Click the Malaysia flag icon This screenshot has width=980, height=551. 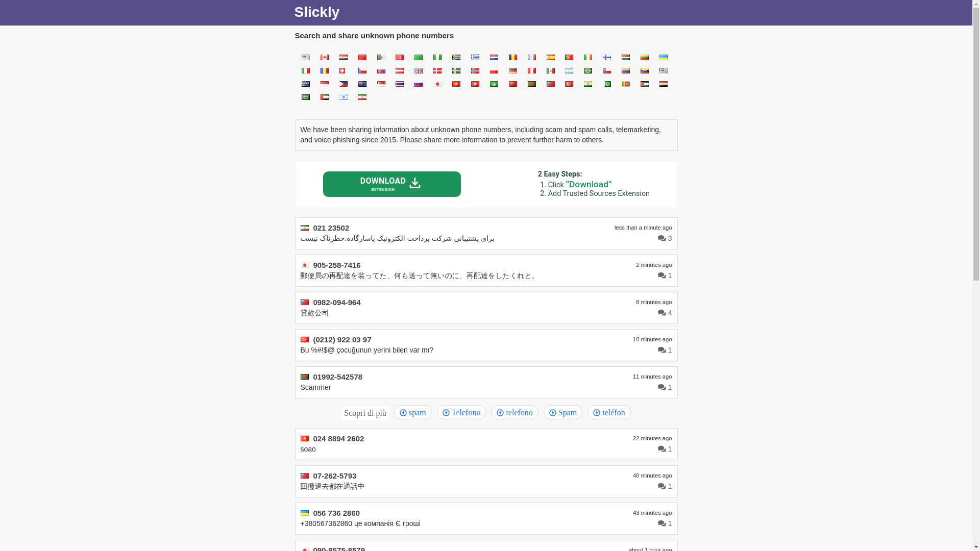(x=663, y=70)
